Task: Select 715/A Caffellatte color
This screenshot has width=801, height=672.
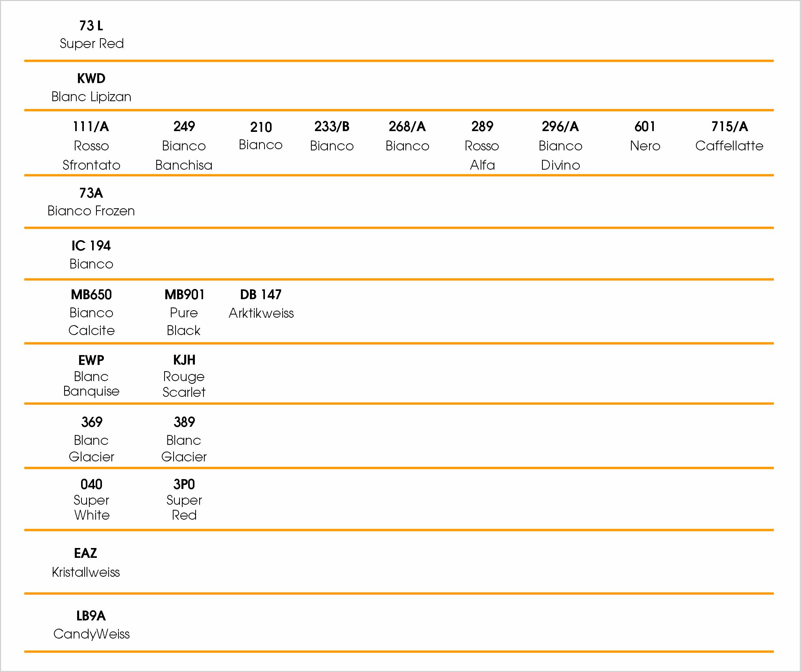Action: pos(729,136)
